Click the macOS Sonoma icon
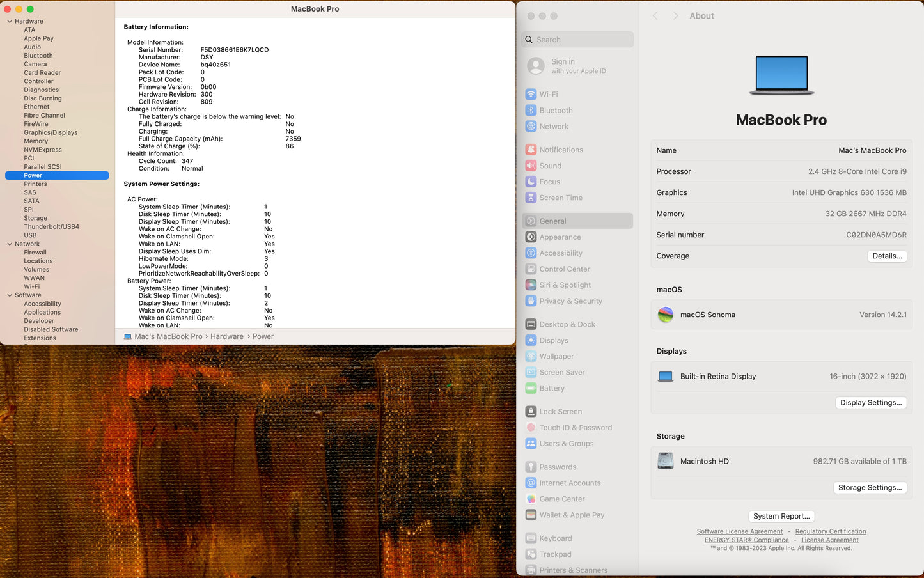924x578 pixels. click(x=666, y=315)
